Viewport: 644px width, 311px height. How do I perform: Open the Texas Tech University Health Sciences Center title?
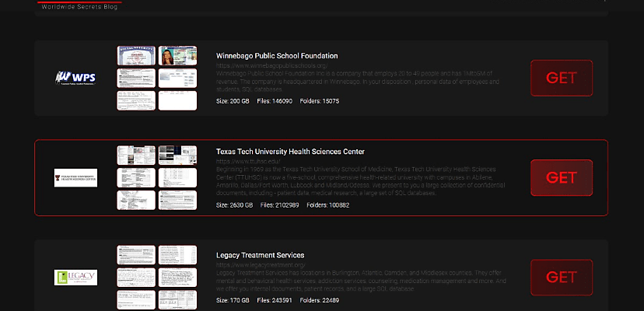290,152
